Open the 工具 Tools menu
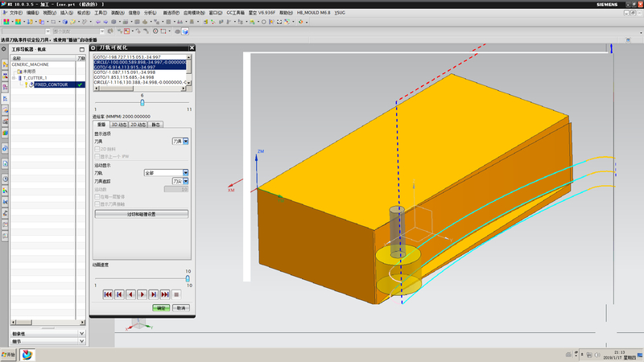Image resolution: width=644 pixels, height=362 pixels. 101,13
